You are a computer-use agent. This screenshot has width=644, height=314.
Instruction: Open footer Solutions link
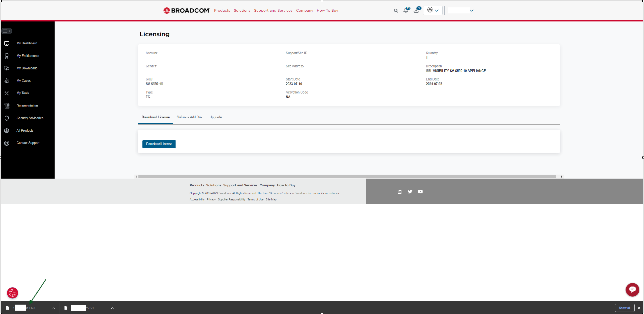coord(213,185)
